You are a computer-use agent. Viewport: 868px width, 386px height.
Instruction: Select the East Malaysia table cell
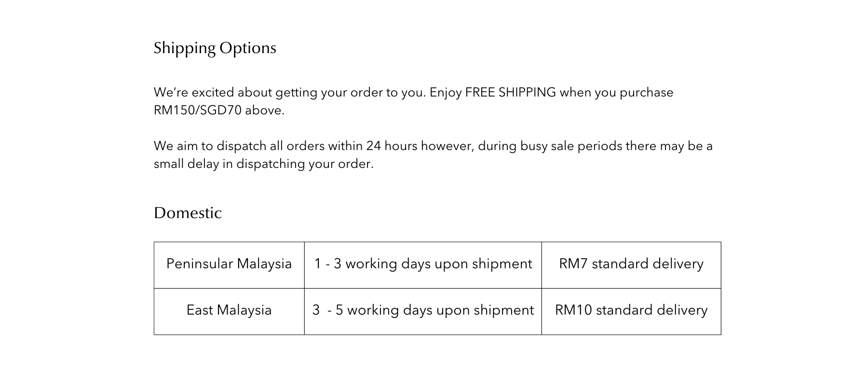tap(229, 310)
